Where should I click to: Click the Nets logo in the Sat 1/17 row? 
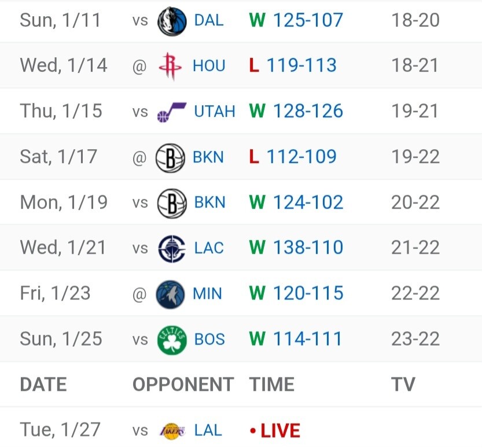(x=170, y=157)
